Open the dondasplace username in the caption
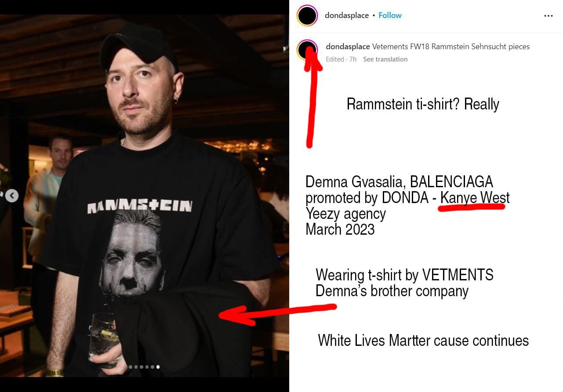 pos(348,47)
